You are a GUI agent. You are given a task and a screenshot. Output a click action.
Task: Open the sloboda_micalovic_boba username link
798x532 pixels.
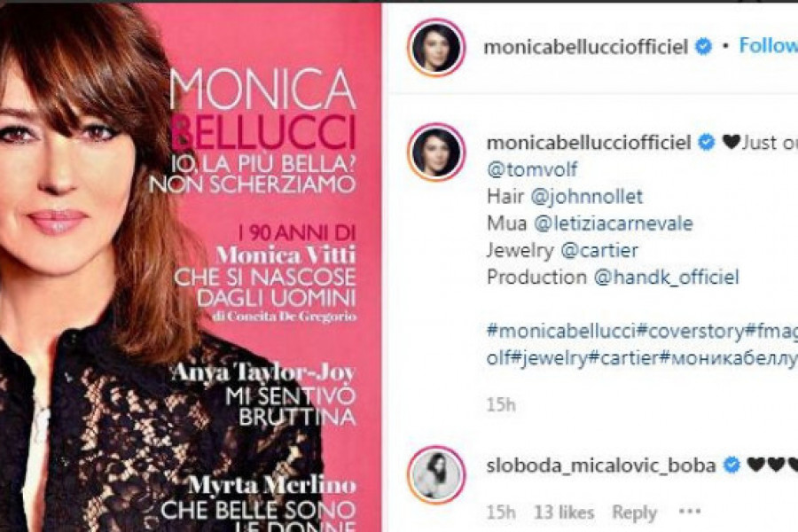point(601,465)
